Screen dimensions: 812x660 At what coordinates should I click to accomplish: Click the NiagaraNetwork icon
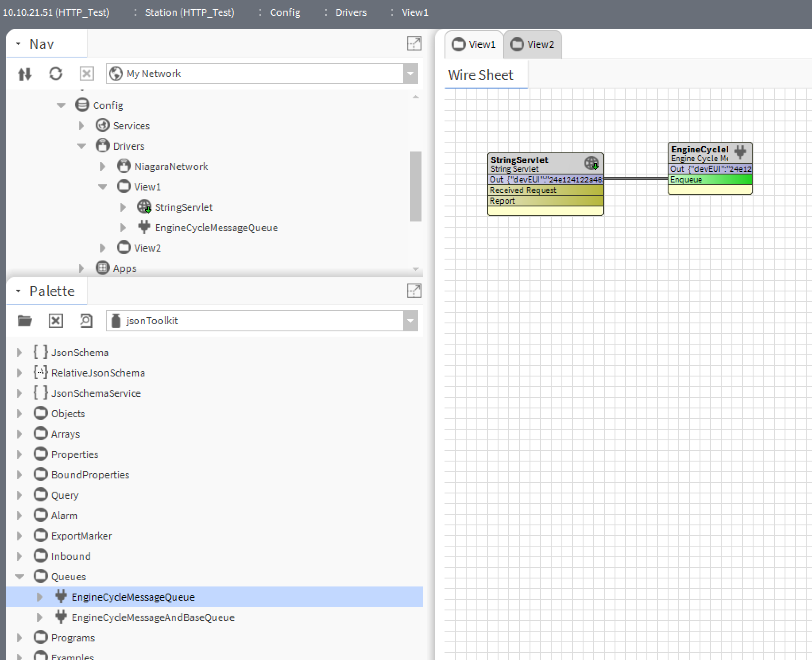coord(124,166)
